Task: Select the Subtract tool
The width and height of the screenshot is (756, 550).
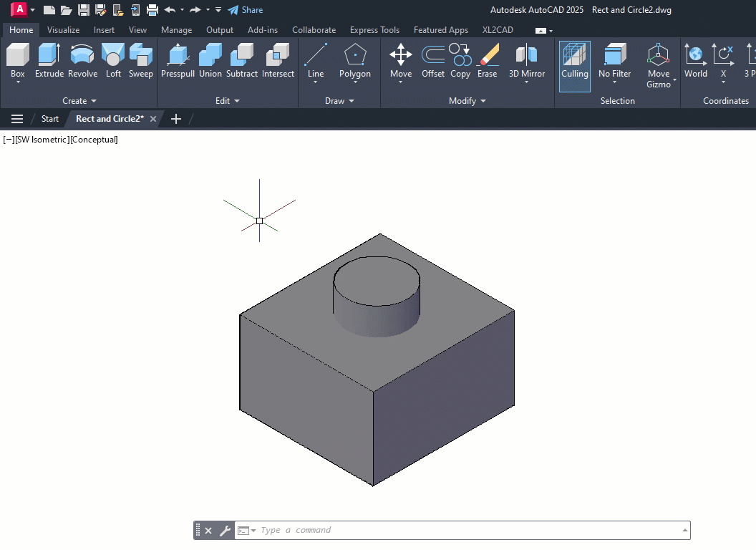Action: point(242,60)
